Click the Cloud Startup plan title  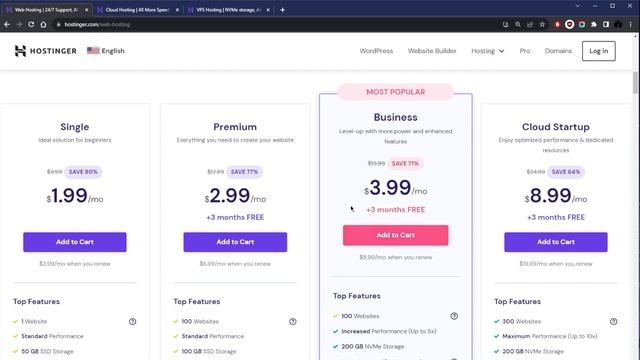click(x=556, y=127)
